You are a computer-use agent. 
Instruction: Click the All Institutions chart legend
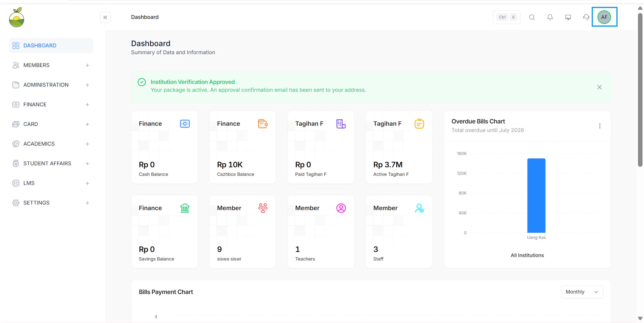point(527,255)
